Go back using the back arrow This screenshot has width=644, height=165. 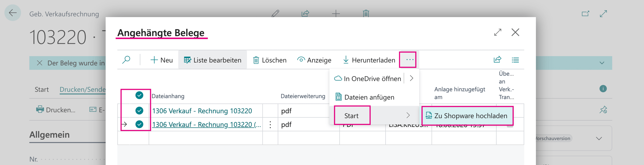coord(13,13)
